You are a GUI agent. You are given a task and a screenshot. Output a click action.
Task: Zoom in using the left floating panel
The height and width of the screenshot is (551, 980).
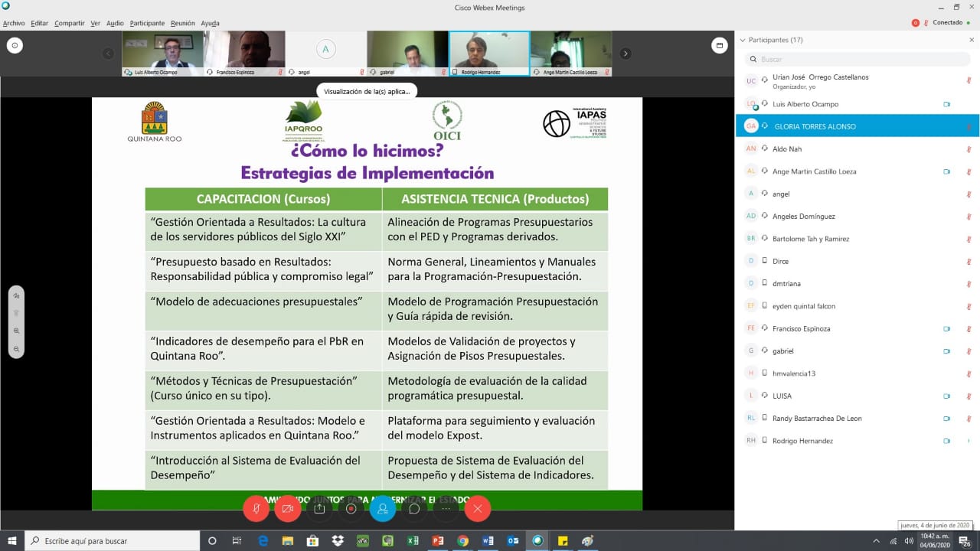tap(16, 331)
